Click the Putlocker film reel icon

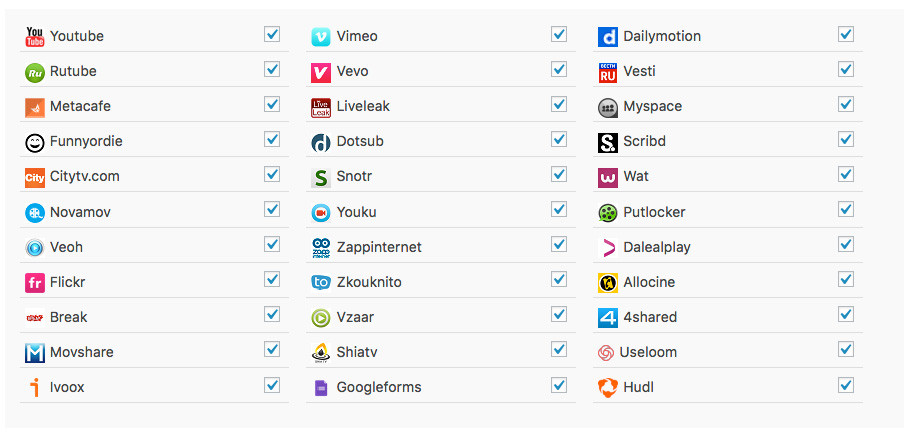pyautogui.click(x=607, y=213)
